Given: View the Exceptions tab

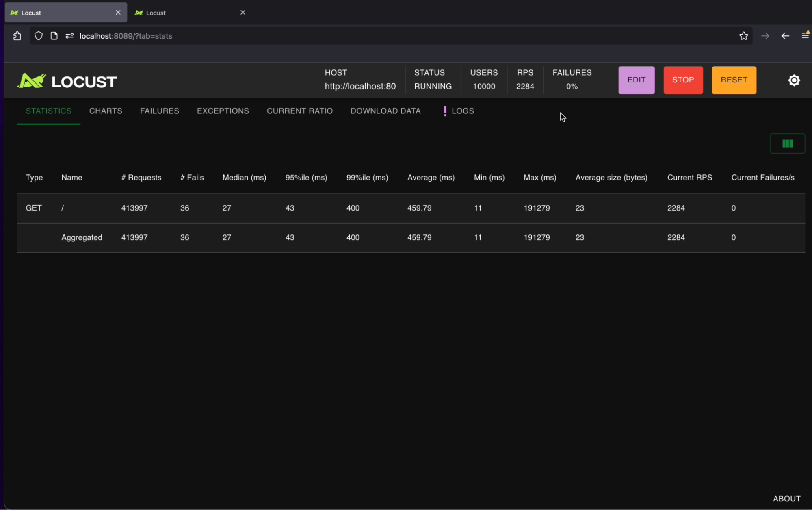Looking at the screenshot, I should pos(223,111).
